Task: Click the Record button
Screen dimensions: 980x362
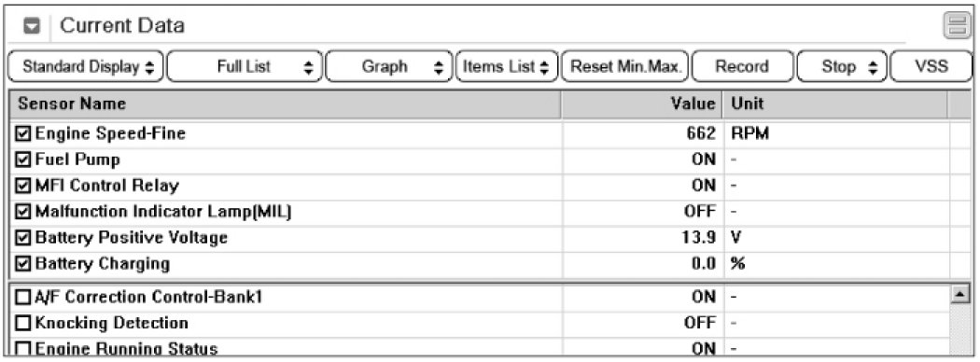Action: coord(742,66)
